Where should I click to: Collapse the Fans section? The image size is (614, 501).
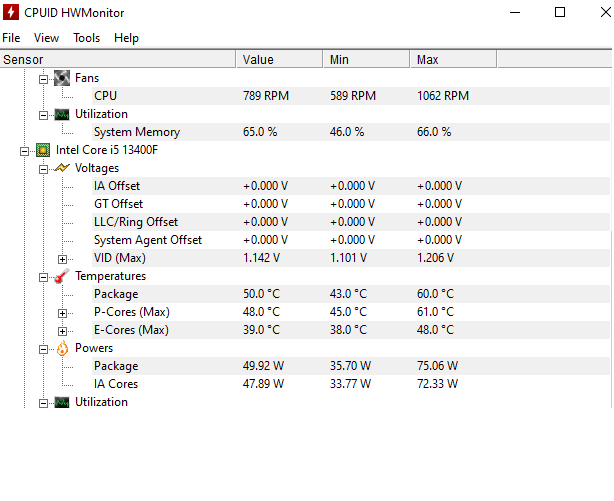pos(43,79)
